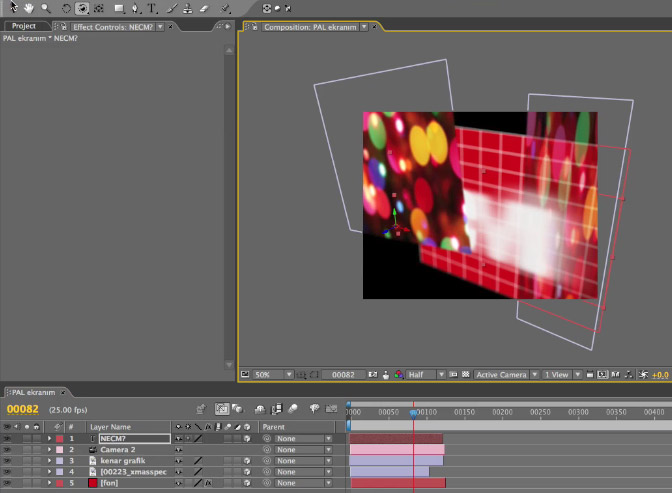The image size is (672, 493).
Task: Click the red label swatch of [fon] layer
Action: click(x=59, y=483)
